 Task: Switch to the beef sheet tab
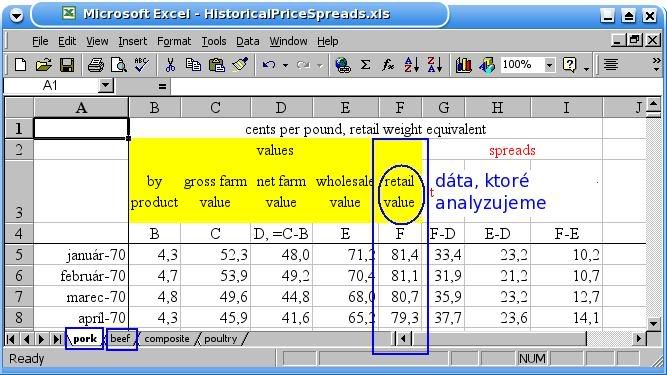click(121, 339)
